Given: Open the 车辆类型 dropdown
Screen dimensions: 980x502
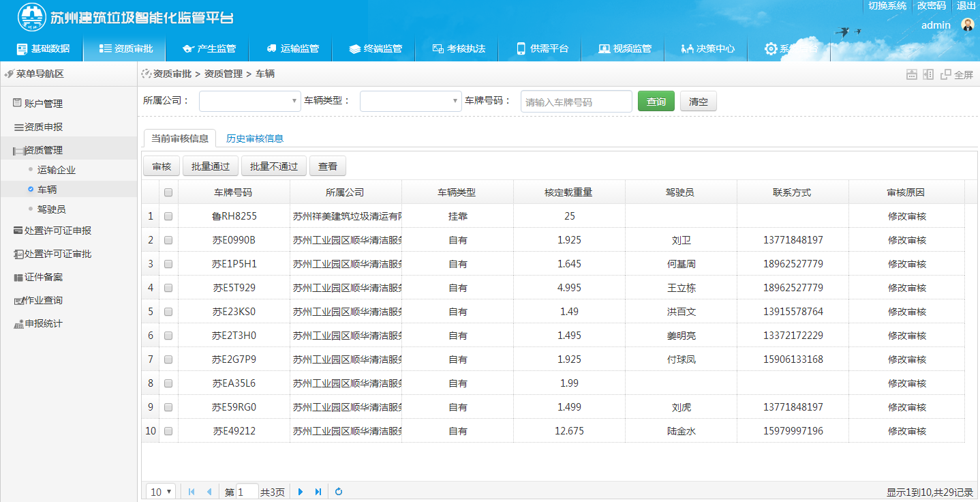Looking at the screenshot, I should (411, 101).
